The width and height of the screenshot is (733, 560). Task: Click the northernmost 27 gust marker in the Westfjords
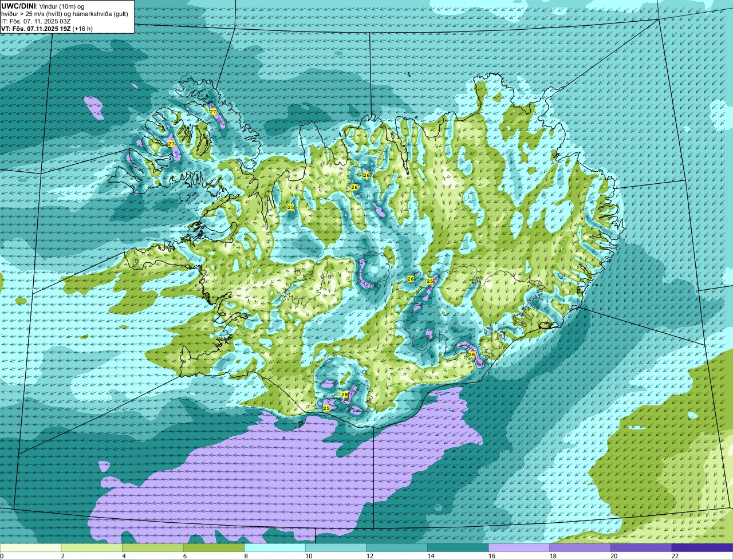click(213, 112)
